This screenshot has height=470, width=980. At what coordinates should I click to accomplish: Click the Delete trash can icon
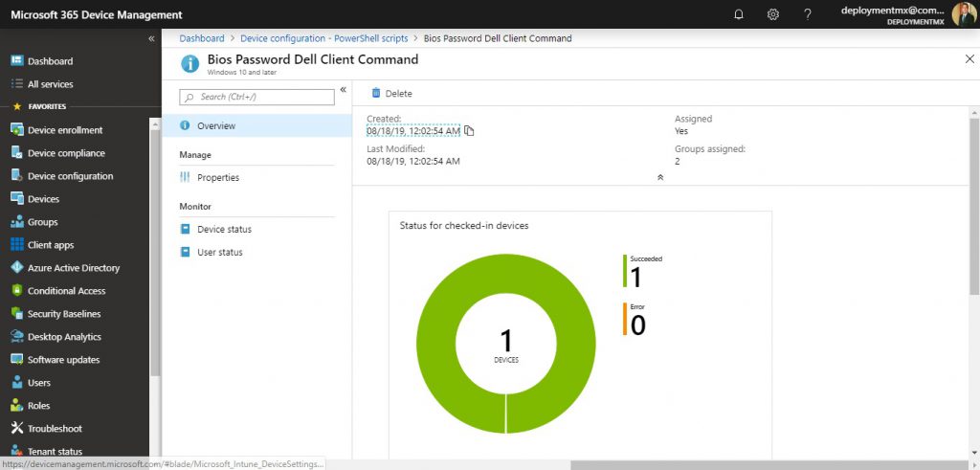(376, 93)
